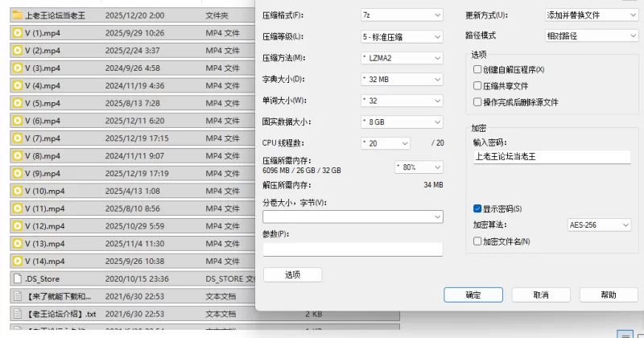The width and height of the screenshot is (644, 338).
Task: Click the 参数 input field
Action: point(353,249)
